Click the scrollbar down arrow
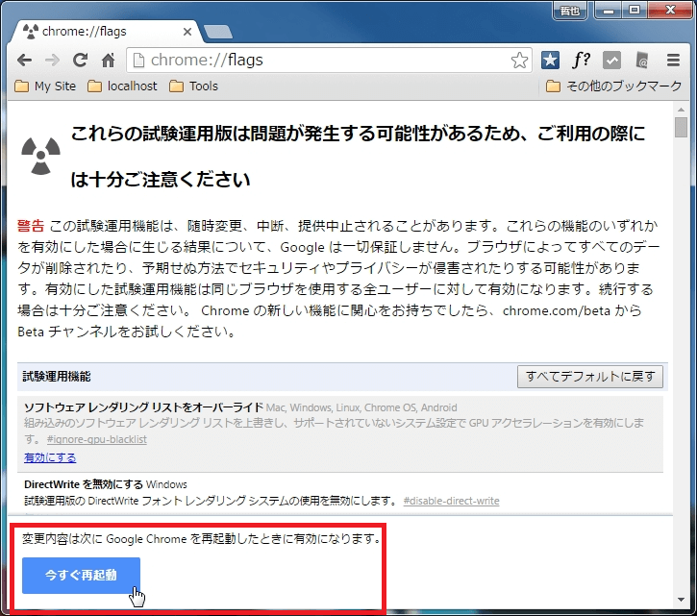Viewport: 697px width, 616px height. coord(681,600)
